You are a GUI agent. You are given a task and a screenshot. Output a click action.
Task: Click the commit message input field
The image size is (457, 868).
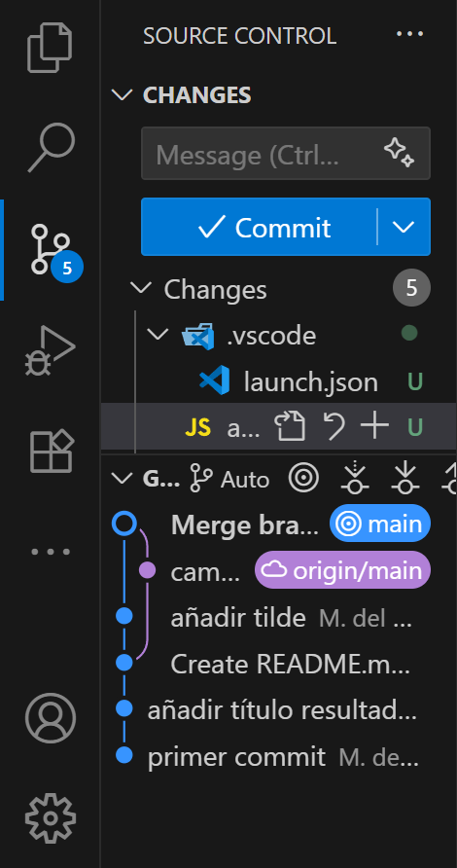point(286,154)
